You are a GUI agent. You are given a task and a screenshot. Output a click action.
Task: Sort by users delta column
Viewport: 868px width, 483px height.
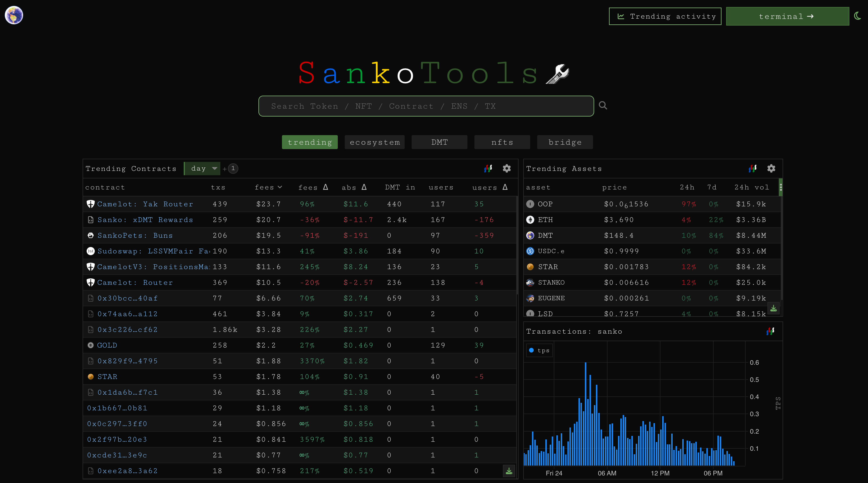coord(490,187)
